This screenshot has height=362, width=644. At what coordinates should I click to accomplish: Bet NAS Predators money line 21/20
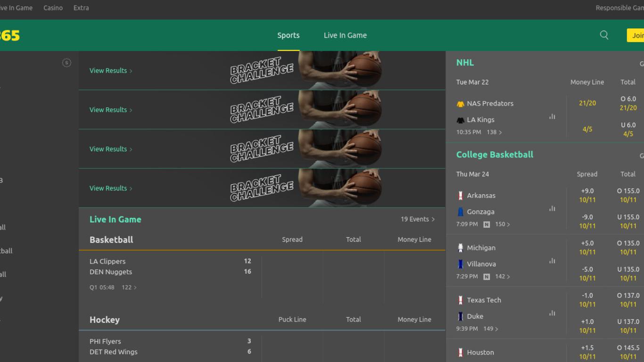point(587,103)
